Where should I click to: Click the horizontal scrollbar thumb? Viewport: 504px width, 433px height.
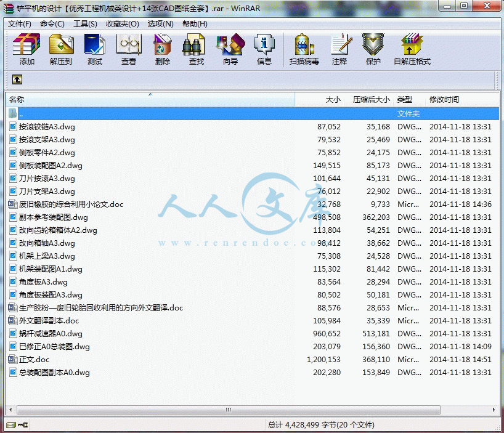228,410
